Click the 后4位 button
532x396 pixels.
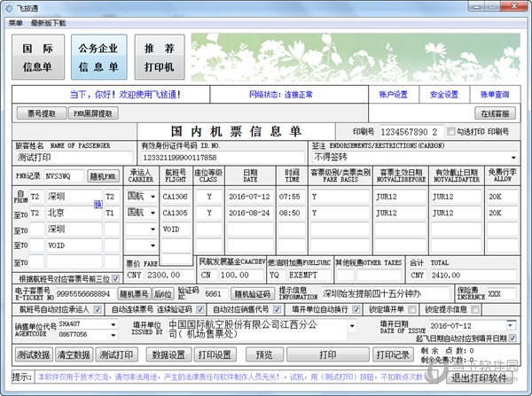(162, 293)
